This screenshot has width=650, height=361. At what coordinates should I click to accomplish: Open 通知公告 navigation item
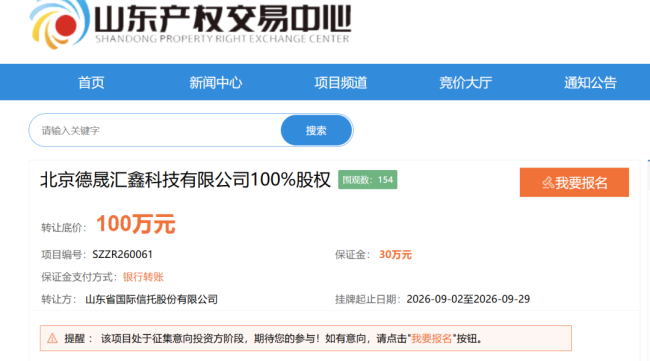click(x=590, y=82)
